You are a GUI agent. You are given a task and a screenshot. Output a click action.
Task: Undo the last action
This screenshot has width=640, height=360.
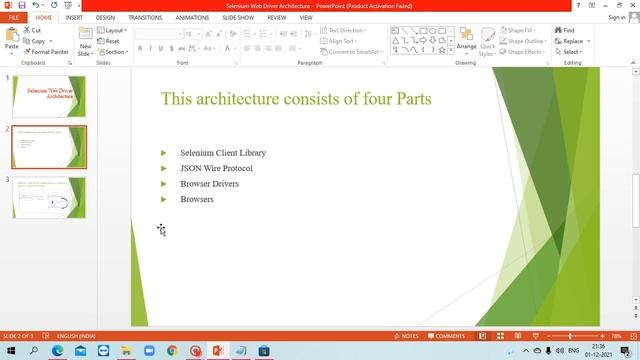tap(36, 5)
